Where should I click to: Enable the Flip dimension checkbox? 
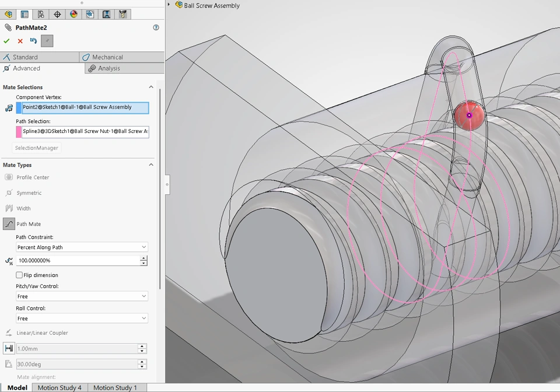coord(19,275)
